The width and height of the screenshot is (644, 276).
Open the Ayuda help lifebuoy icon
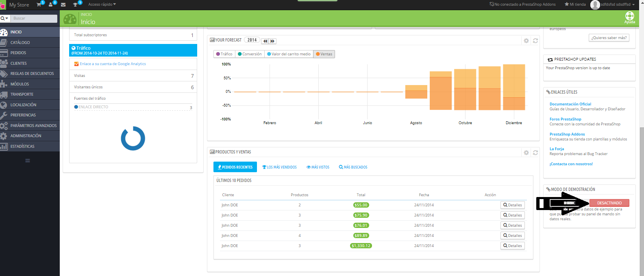629,17
